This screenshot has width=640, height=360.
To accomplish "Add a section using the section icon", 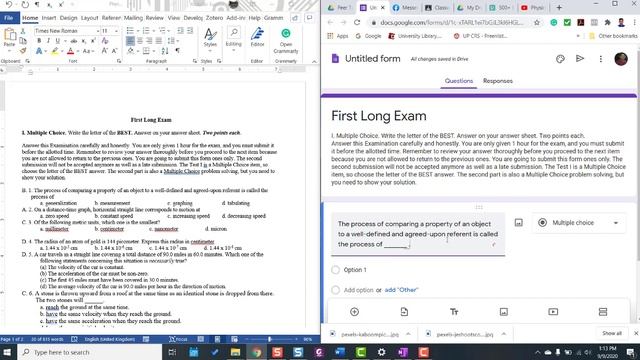I will click(603, 312).
